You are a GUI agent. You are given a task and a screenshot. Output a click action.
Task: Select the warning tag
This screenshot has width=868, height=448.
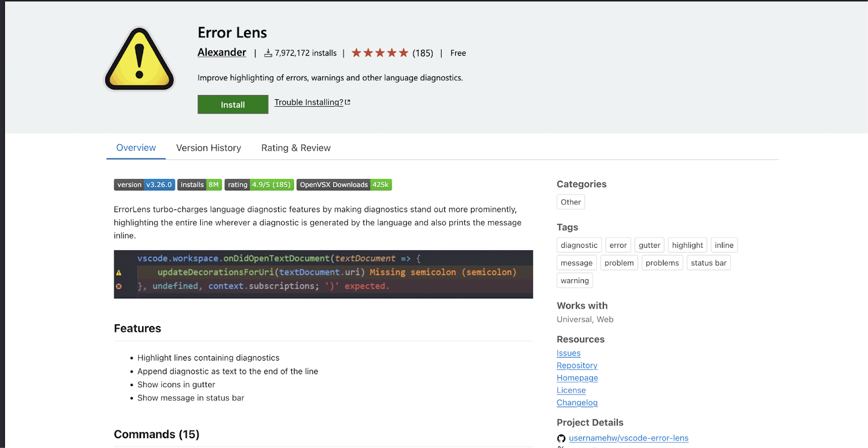575,280
